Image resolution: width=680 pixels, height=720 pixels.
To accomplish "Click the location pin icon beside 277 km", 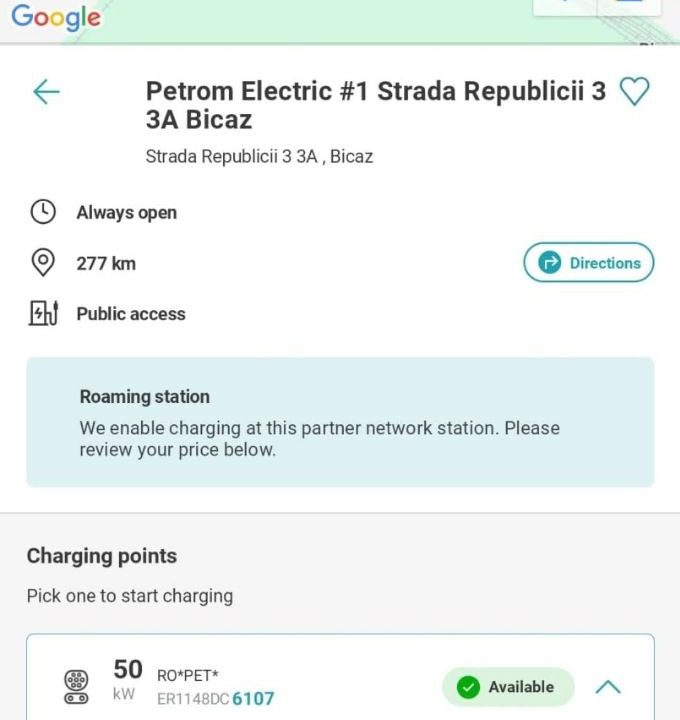I will 43,263.
